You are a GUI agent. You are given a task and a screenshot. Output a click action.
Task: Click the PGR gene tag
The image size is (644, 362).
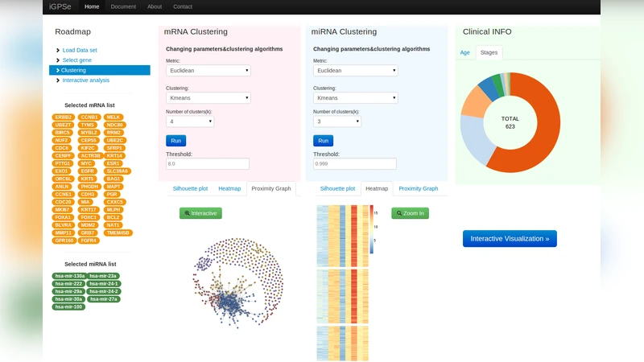click(x=112, y=195)
